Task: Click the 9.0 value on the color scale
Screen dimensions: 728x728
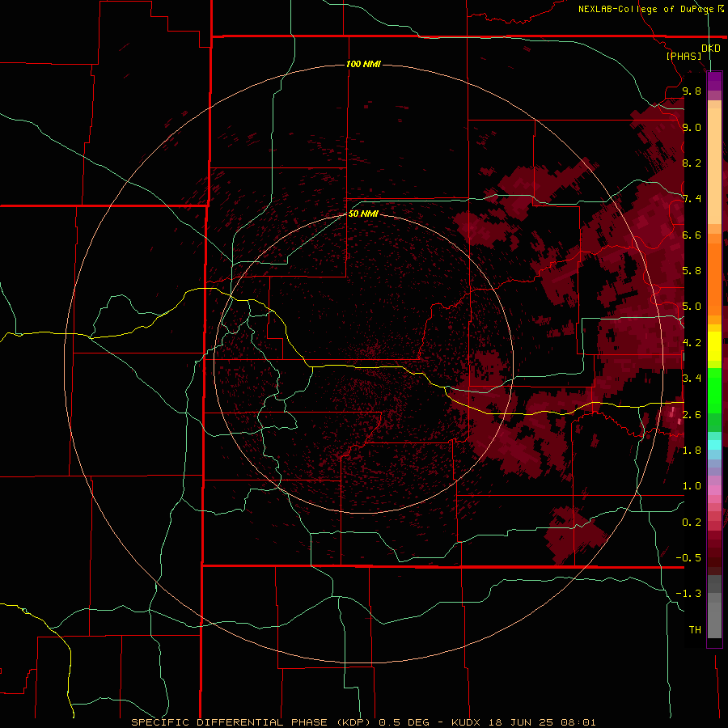Action: (692, 127)
